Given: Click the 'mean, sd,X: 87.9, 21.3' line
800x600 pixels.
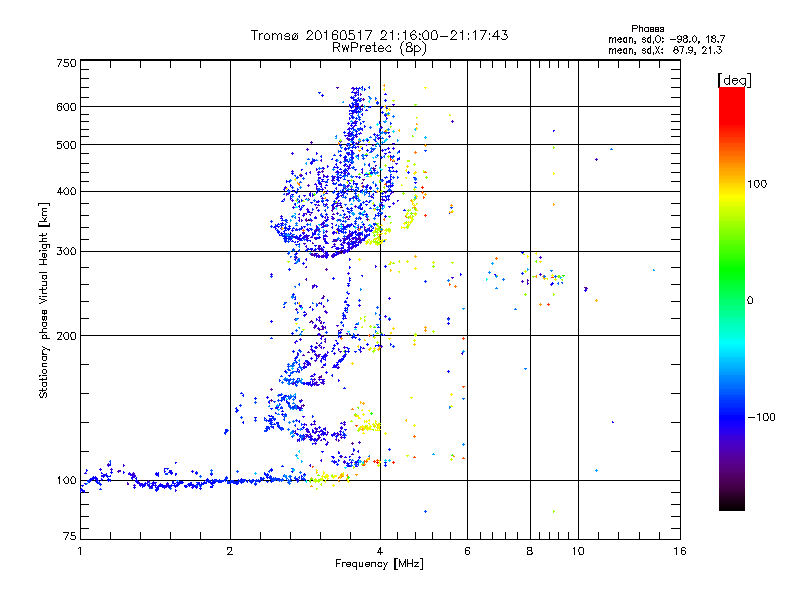Looking at the screenshot, I should (665, 50).
